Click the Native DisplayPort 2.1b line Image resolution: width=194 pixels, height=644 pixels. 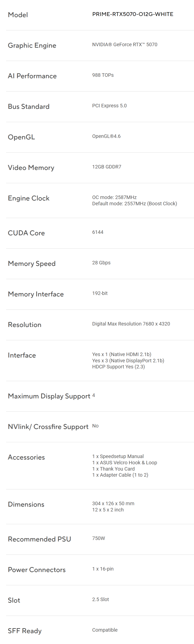(128, 361)
